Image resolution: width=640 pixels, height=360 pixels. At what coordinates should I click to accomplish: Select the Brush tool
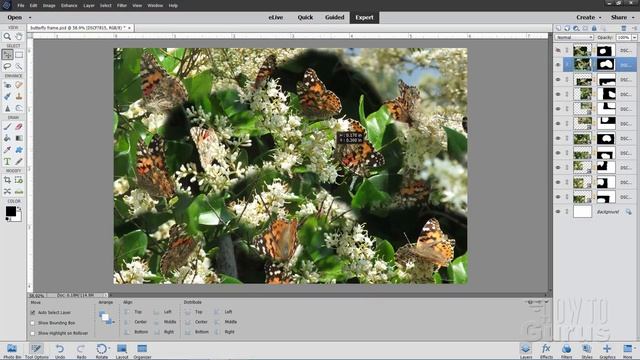7,127
